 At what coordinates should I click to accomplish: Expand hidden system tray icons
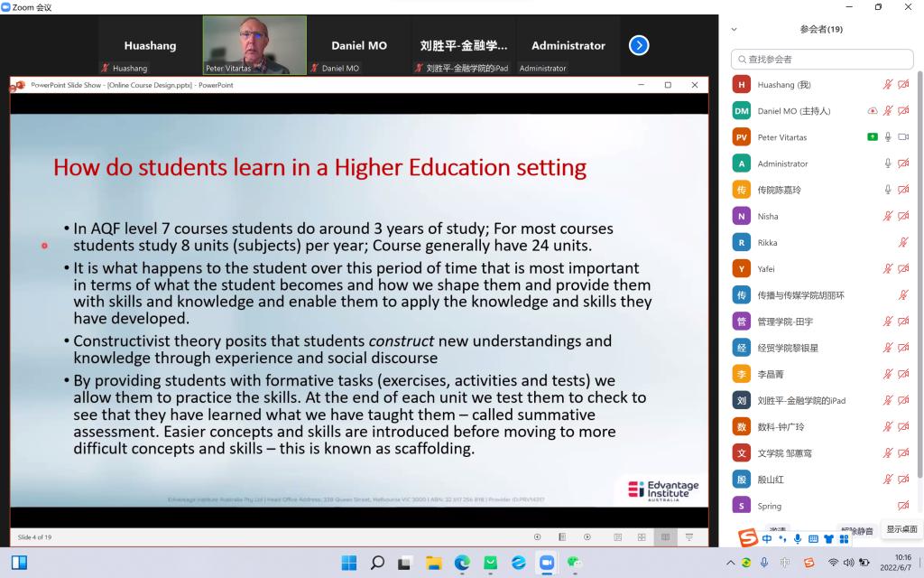[730, 563]
